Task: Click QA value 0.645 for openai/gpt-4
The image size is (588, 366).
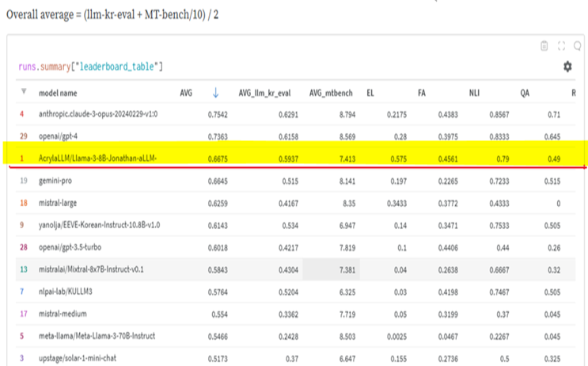Action: pyautogui.click(x=552, y=136)
